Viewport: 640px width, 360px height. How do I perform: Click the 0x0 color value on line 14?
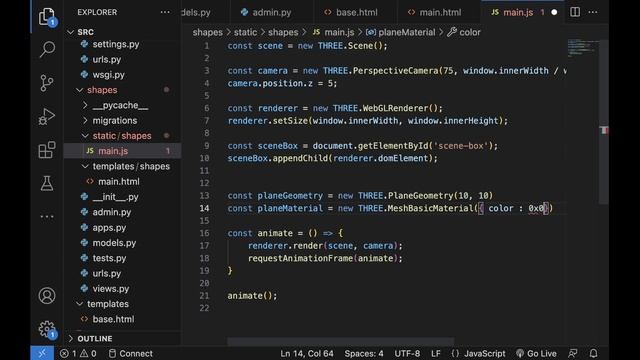pos(536,208)
